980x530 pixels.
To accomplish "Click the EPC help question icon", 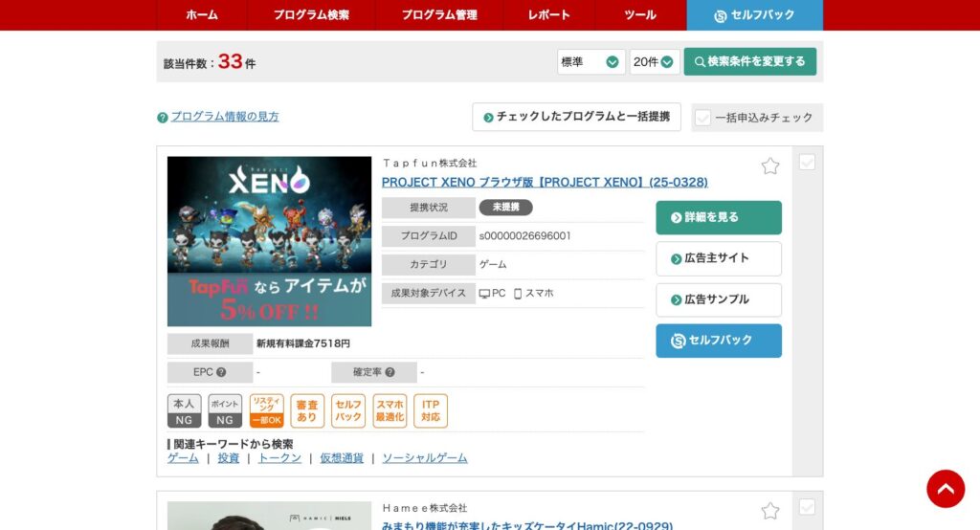I will [221, 372].
